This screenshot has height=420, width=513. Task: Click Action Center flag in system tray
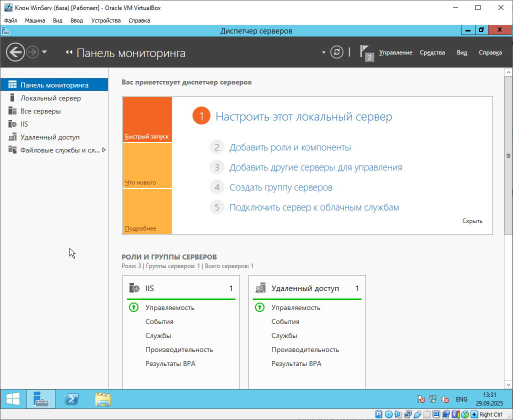click(x=420, y=399)
